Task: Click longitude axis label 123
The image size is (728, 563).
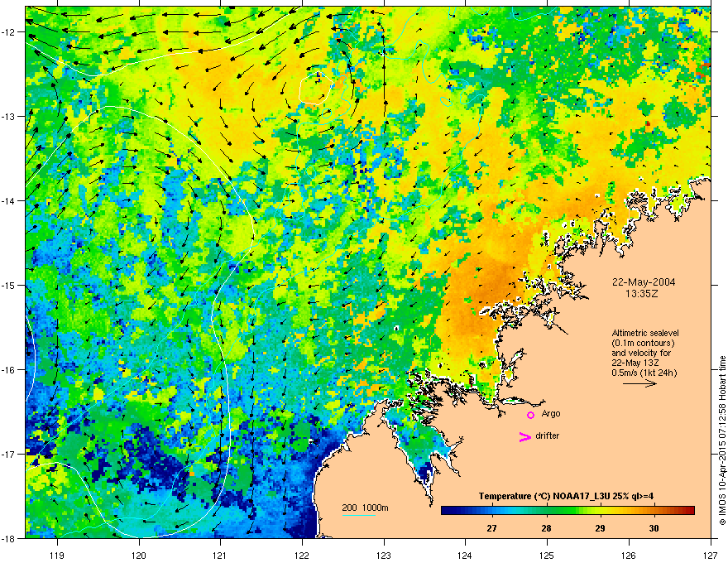Action: (384, 555)
